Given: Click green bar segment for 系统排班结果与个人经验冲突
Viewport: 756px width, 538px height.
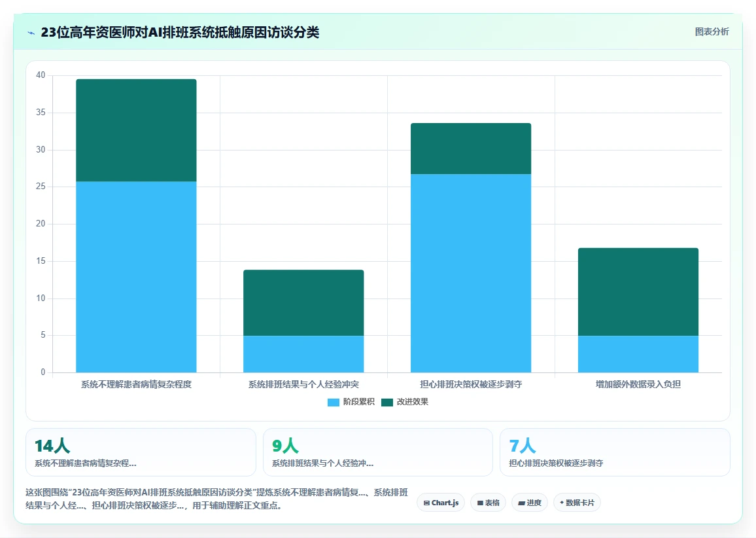Looking at the screenshot, I should tap(303, 303).
